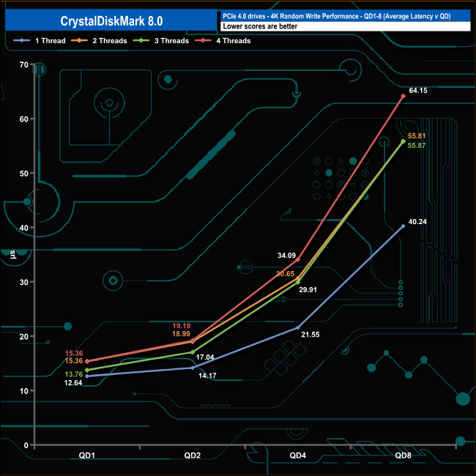The width and height of the screenshot is (476, 476).
Task: Click the 0 y-axis tick label
Action: click(x=26, y=445)
